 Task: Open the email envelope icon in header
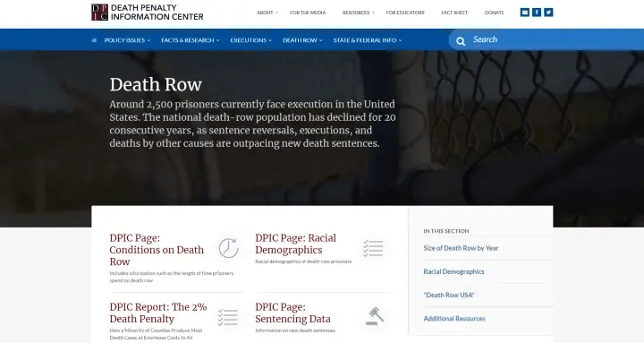click(524, 13)
